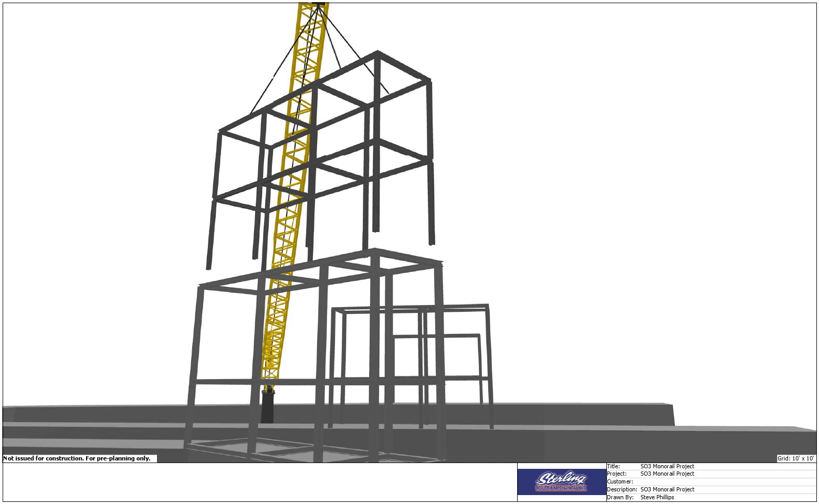The height and width of the screenshot is (504, 819).
Task: Click the Title field value in title block
Action: click(667, 466)
